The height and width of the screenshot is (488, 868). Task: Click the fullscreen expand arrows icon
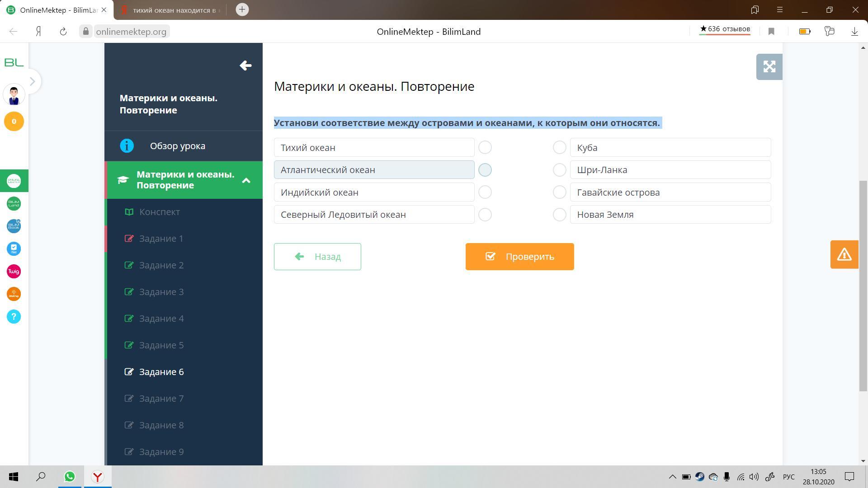click(x=769, y=67)
